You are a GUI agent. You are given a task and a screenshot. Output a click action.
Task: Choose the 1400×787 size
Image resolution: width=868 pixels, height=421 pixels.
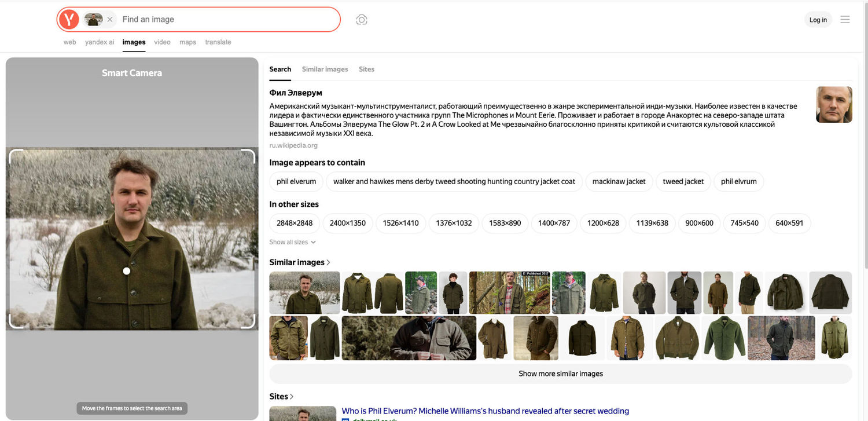(x=554, y=223)
